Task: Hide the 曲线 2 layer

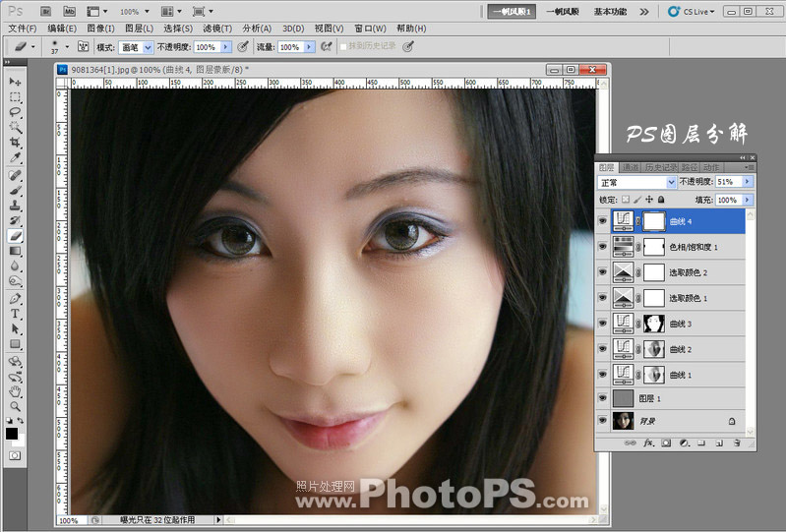Action: click(602, 349)
